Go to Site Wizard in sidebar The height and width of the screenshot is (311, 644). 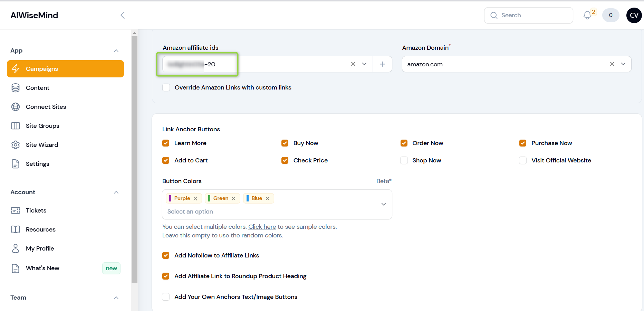42,145
